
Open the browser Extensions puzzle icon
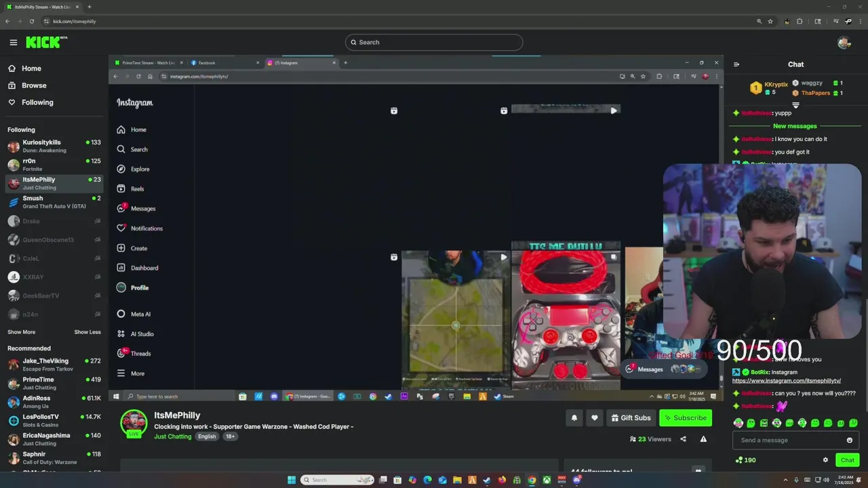(800, 21)
